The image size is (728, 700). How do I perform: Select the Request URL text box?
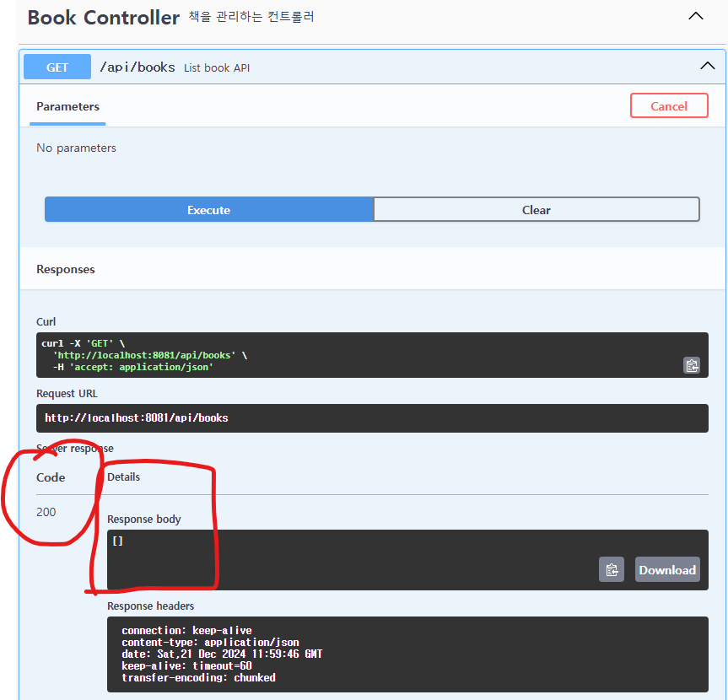coord(372,418)
